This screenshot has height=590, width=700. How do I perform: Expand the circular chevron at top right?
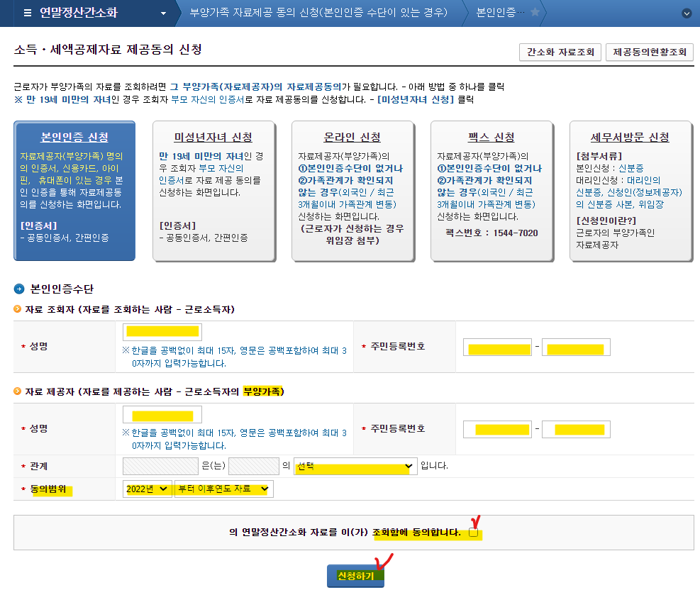pos(686,13)
